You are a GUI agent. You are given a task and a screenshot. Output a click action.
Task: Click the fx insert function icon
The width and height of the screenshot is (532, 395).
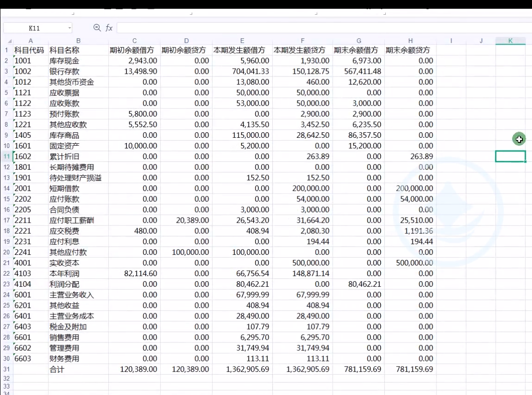(109, 28)
